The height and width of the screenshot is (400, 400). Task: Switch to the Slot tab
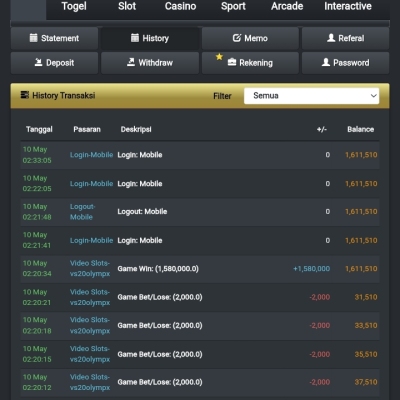tap(127, 6)
